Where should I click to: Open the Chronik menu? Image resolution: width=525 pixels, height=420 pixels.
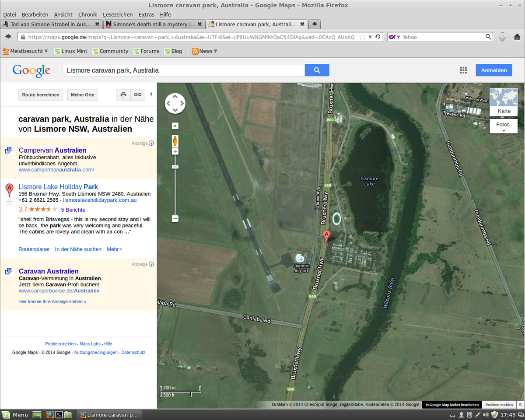tap(87, 14)
